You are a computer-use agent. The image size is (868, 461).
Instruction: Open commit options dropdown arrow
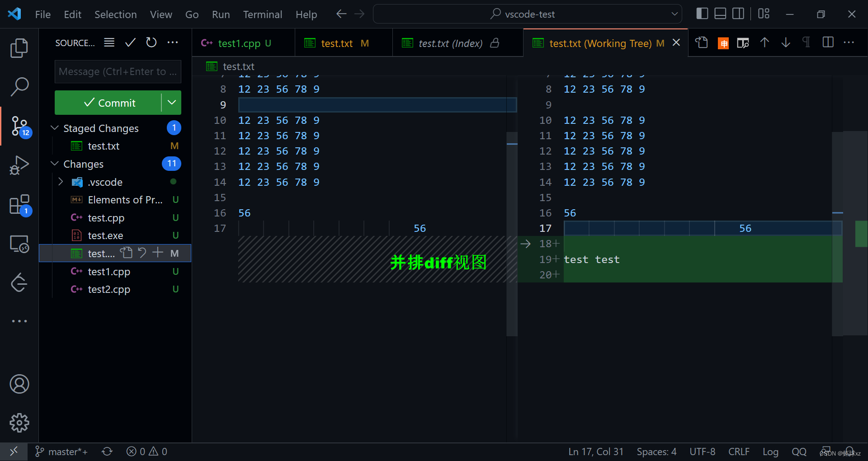coord(172,103)
